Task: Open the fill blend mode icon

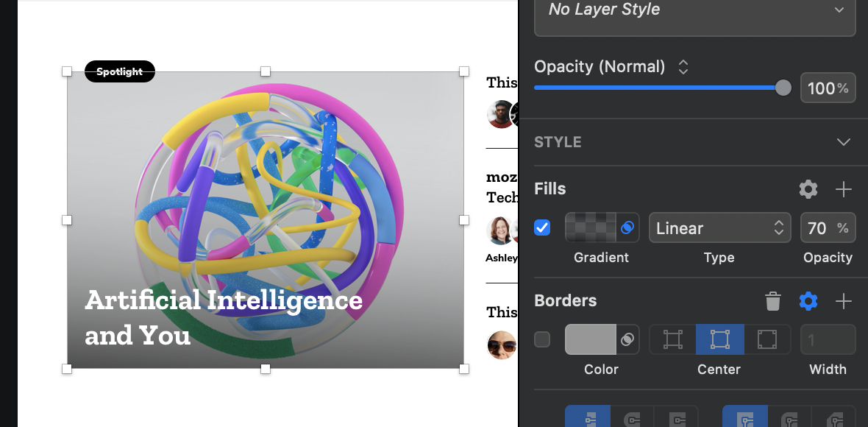Action: [627, 227]
